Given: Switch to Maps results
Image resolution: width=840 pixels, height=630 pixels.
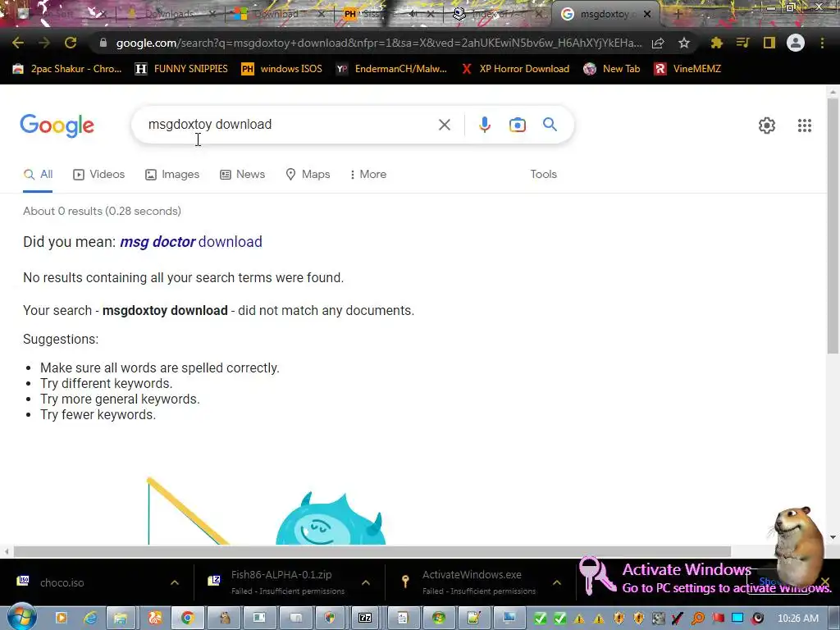Looking at the screenshot, I should [x=308, y=174].
